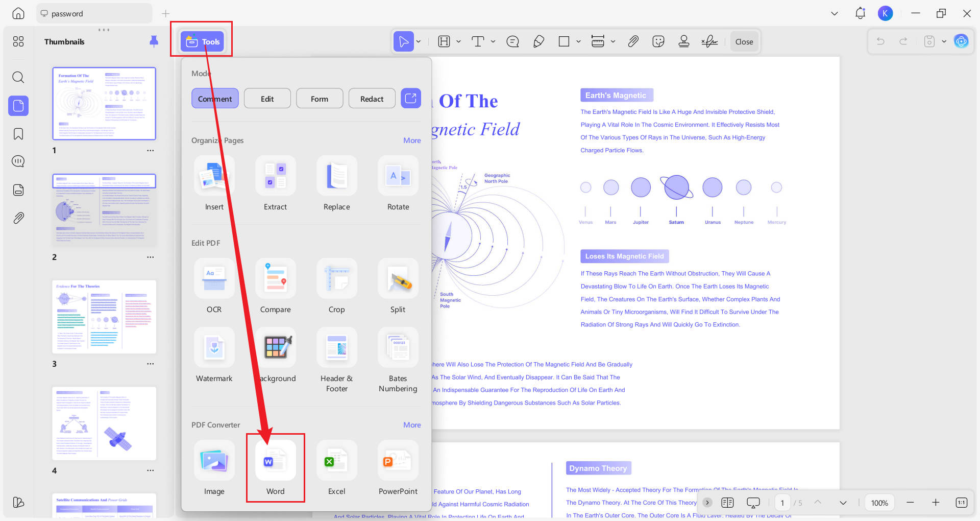Viewport: 980px width, 521px height.
Task: Convert PDF to Word
Action: [x=276, y=468]
